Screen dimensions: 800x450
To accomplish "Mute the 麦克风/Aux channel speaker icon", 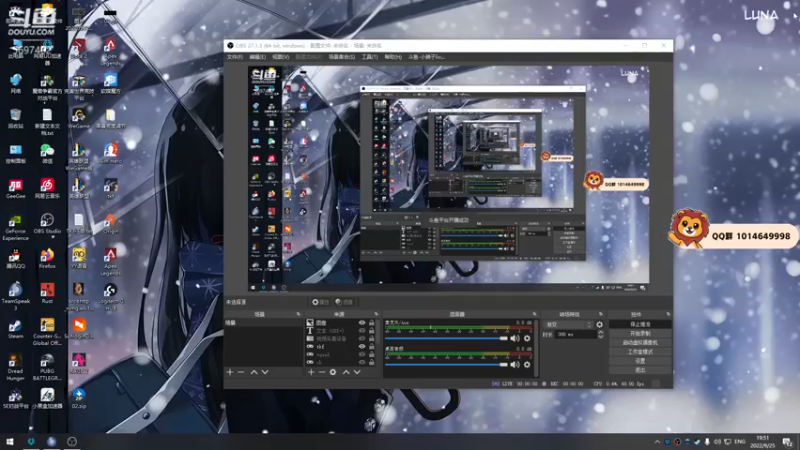I will [515, 338].
